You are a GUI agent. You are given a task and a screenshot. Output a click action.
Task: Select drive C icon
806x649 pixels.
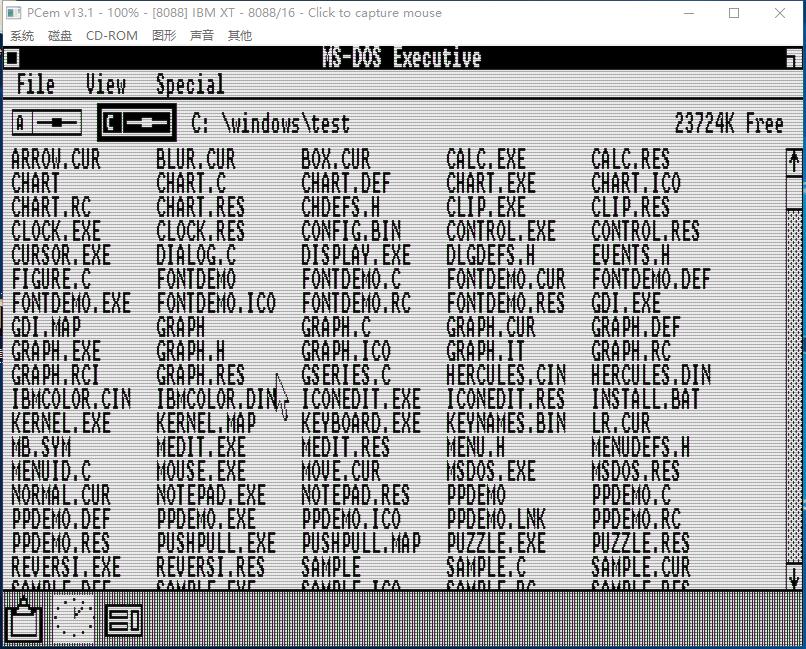[x=137, y=123]
